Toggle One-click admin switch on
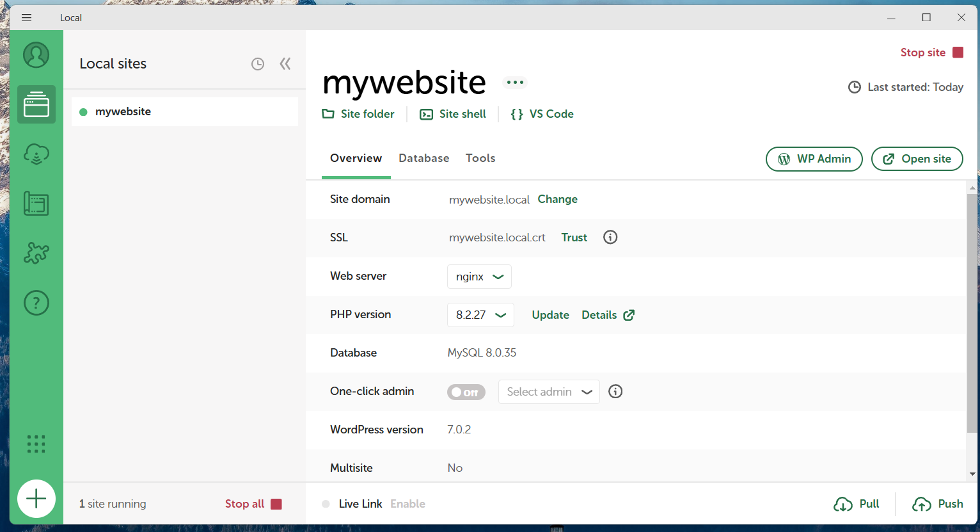The image size is (980, 532). tap(466, 392)
